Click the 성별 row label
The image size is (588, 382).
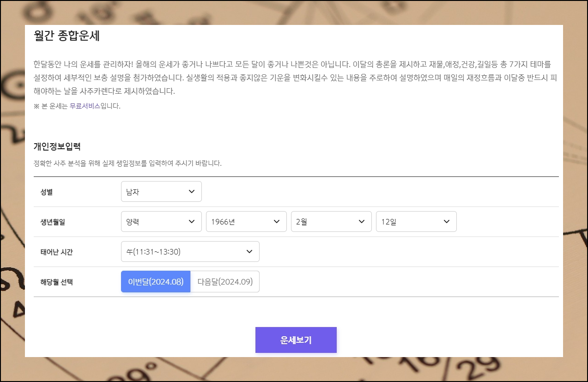coord(47,192)
